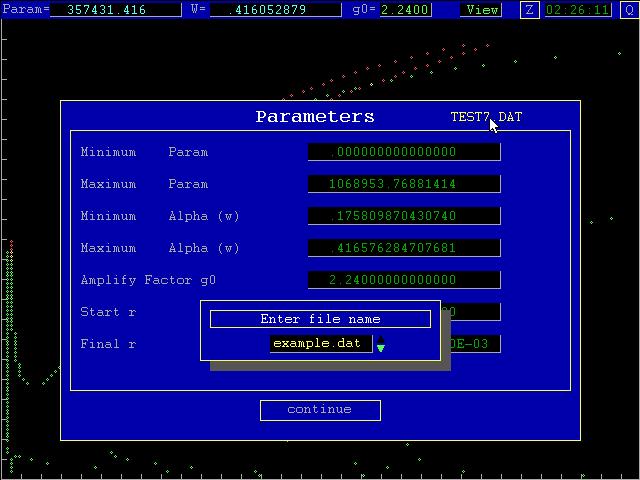Click the W= value field in top bar
Viewport: 640px width, 480px height.
(276, 10)
